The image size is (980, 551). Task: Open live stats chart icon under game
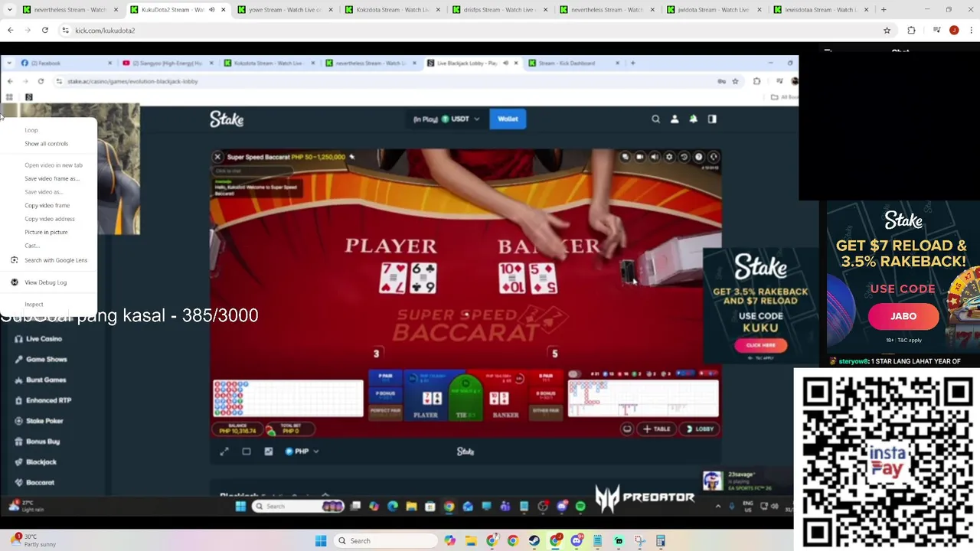click(x=269, y=452)
